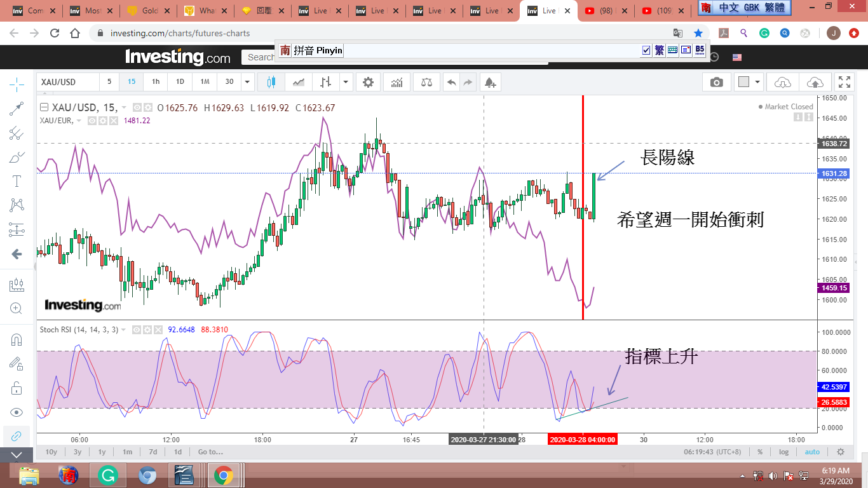Select the candlestick chart style button

click(x=272, y=82)
